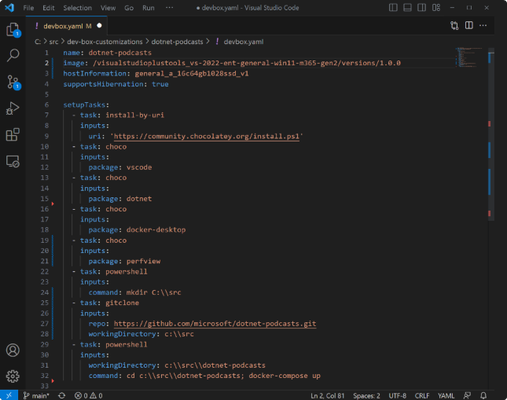Open the Accounts menu icon
Screen dimensions: 507x400
pos(13,350)
